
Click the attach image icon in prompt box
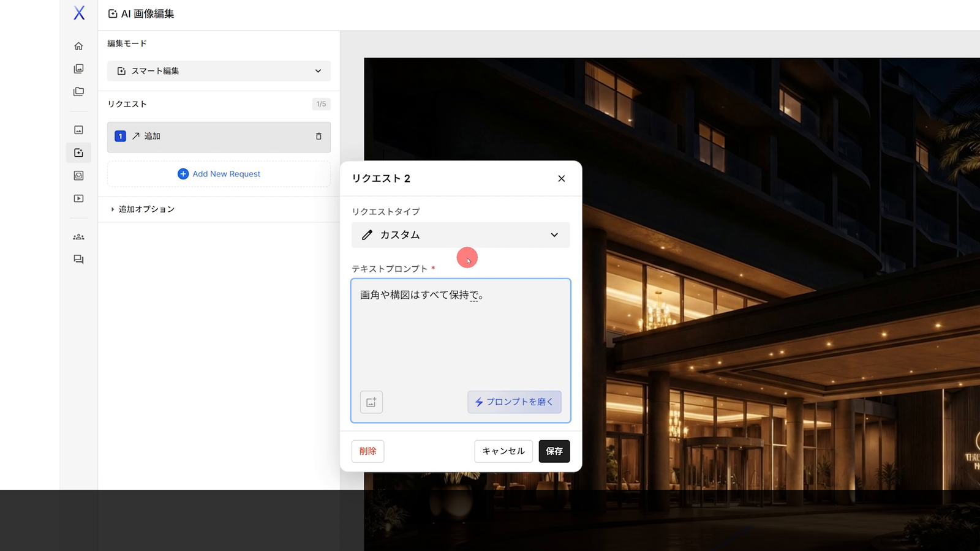(371, 402)
